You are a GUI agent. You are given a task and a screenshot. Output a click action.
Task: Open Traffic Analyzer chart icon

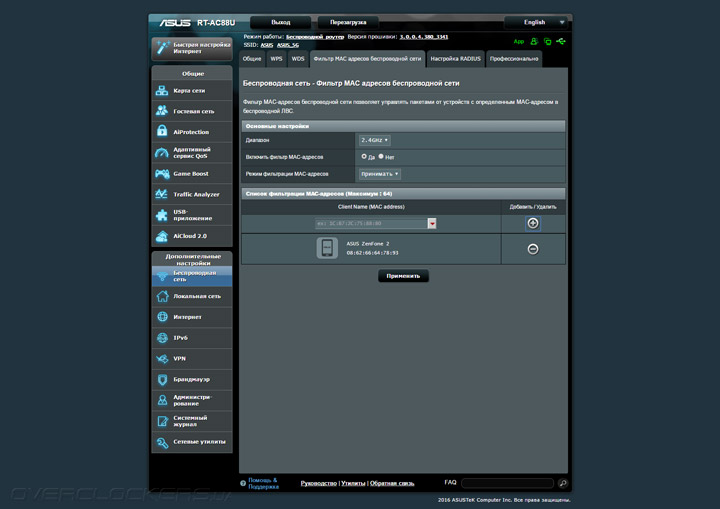coord(162,194)
